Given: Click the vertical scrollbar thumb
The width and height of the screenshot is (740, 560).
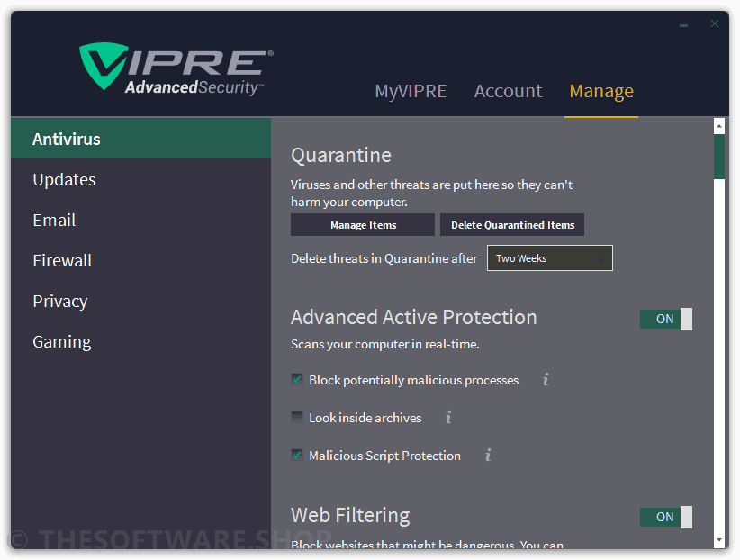Looking at the screenshot, I should pos(718,157).
